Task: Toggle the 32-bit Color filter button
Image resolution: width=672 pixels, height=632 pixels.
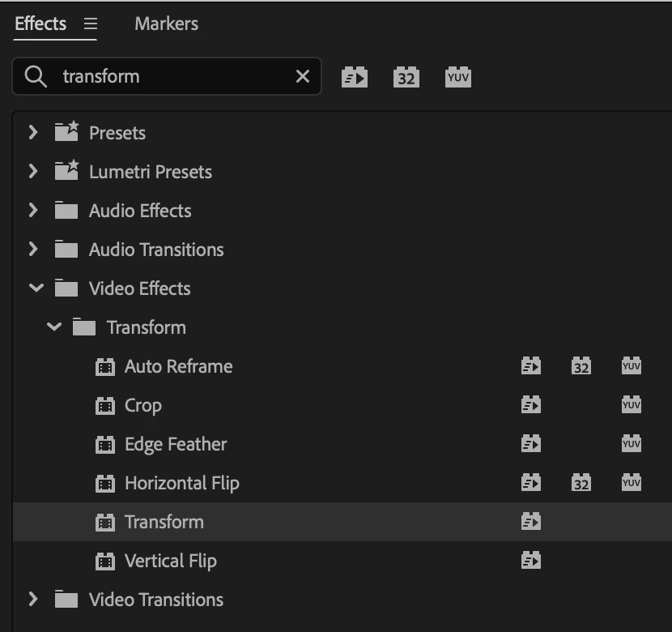Action: tap(406, 77)
